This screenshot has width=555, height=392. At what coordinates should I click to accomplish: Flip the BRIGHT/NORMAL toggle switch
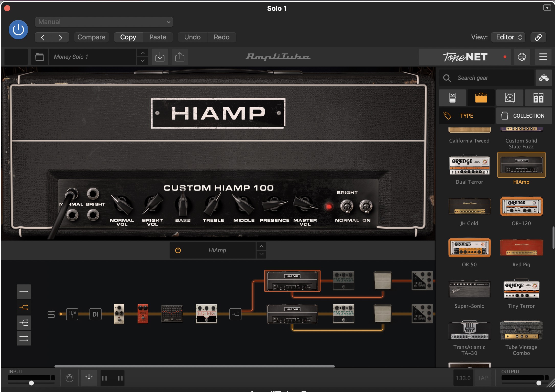(347, 206)
